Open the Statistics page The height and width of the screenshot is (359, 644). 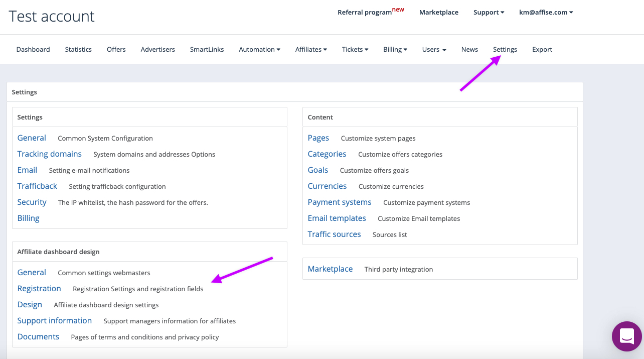coord(78,49)
